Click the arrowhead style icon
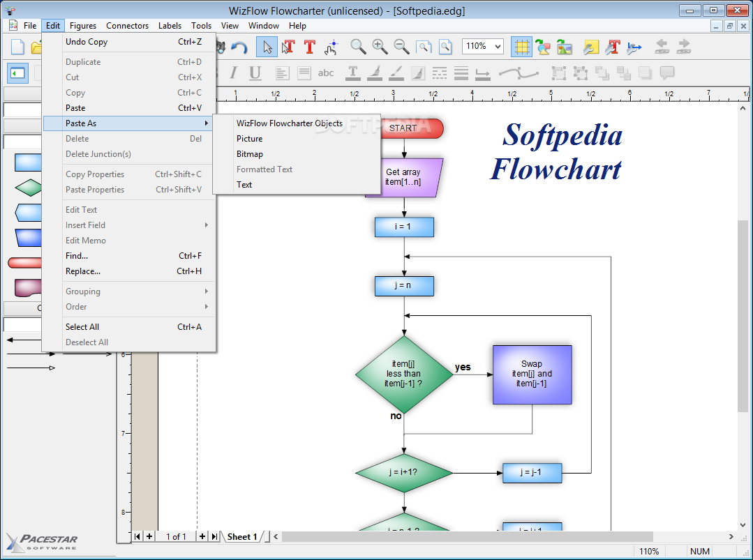This screenshot has width=753, height=560. tap(483, 73)
